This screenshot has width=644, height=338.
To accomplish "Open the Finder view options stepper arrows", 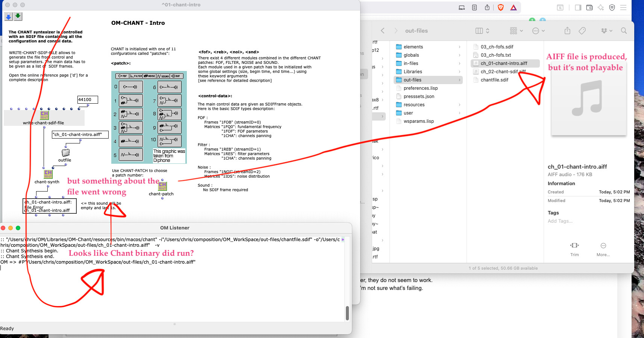I will click(x=488, y=31).
